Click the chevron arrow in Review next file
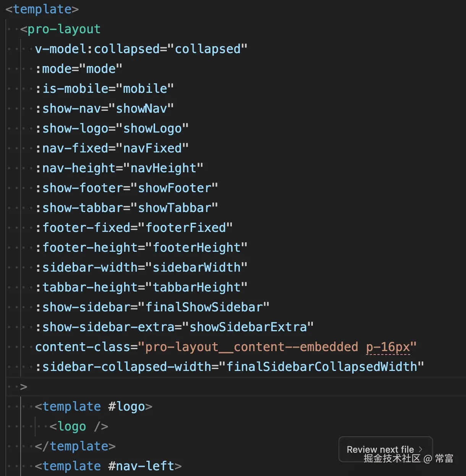466x476 pixels. point(421,449)
